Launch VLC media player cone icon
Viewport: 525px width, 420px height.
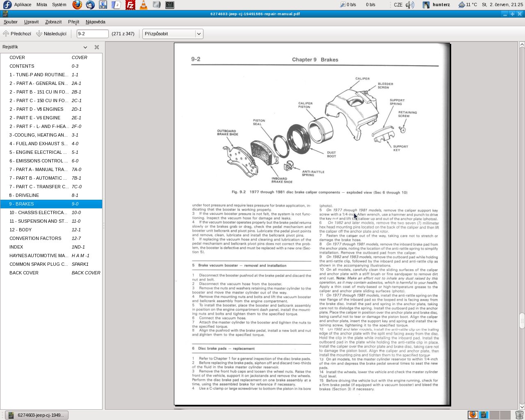[x=143, y=5]
